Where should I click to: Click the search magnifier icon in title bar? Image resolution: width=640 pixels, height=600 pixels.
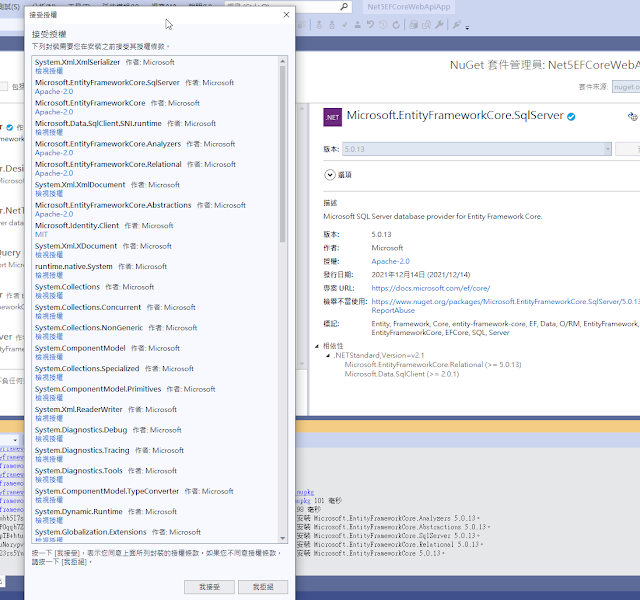344,7
